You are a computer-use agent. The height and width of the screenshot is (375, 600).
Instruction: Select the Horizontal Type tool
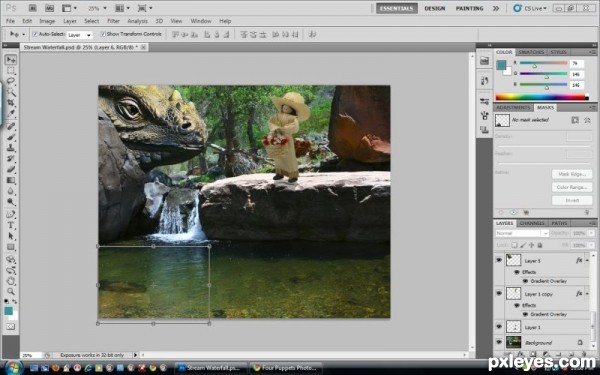click(11, 225)
